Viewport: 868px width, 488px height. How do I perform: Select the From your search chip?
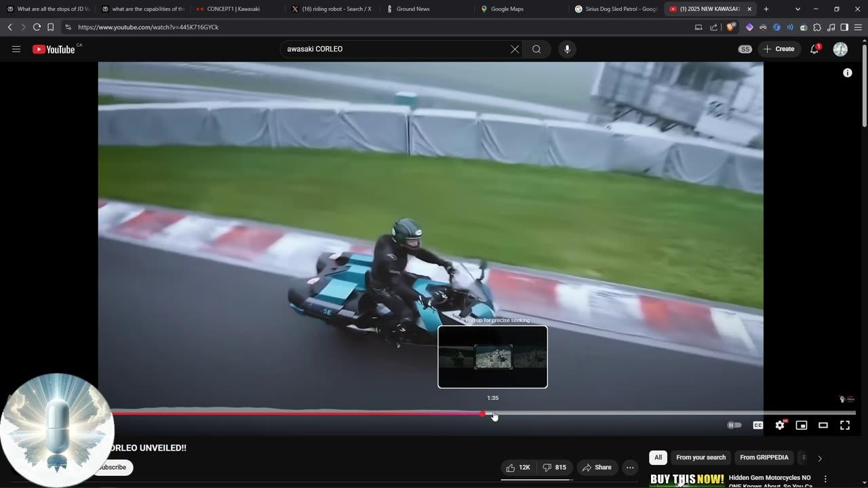(x=701, y=457)
